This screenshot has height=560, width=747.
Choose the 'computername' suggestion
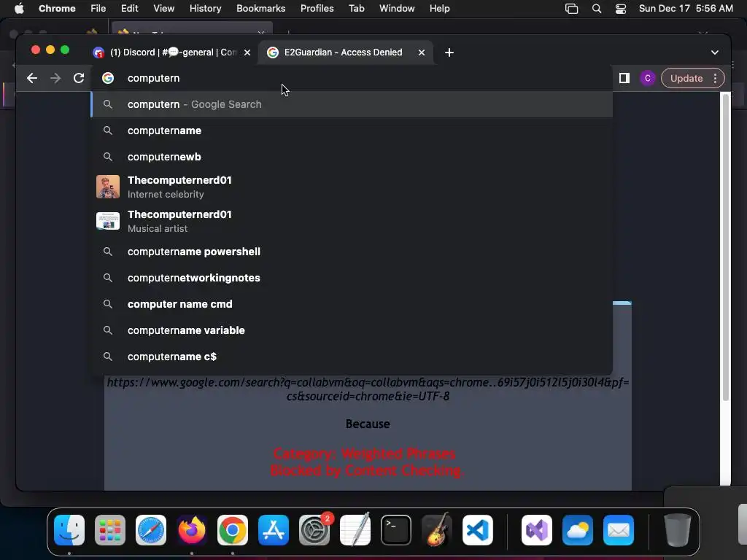tap(352, 131)
